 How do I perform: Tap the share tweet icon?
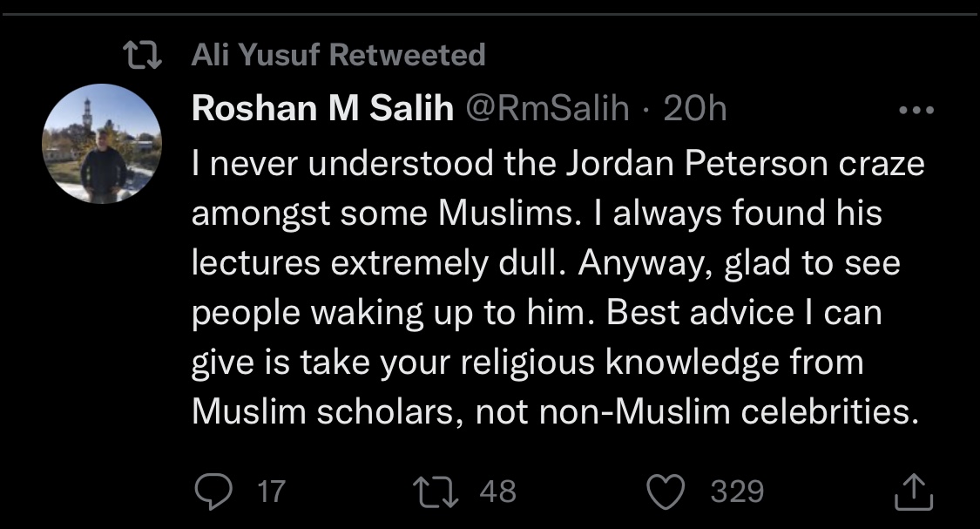914,492
